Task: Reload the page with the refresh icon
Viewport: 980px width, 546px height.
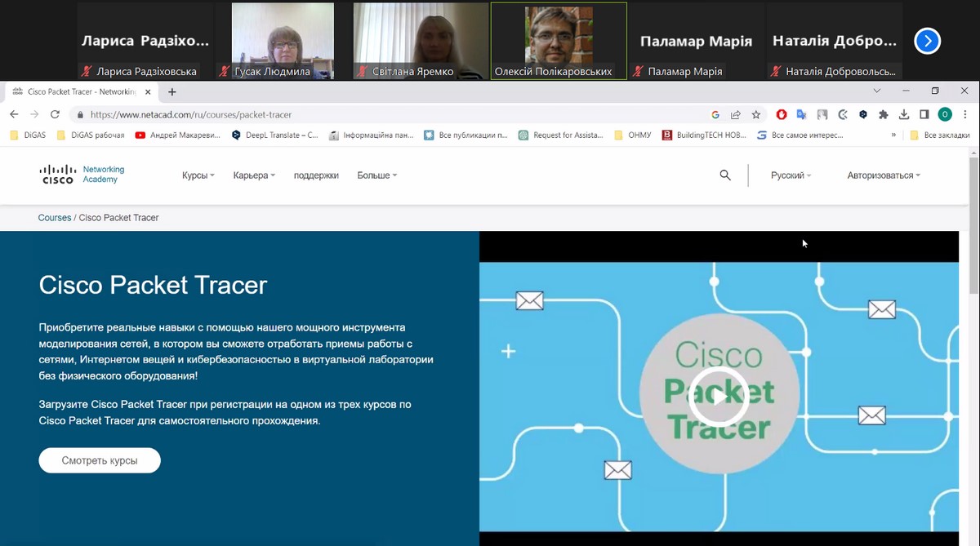Action: tap(55, 115)
